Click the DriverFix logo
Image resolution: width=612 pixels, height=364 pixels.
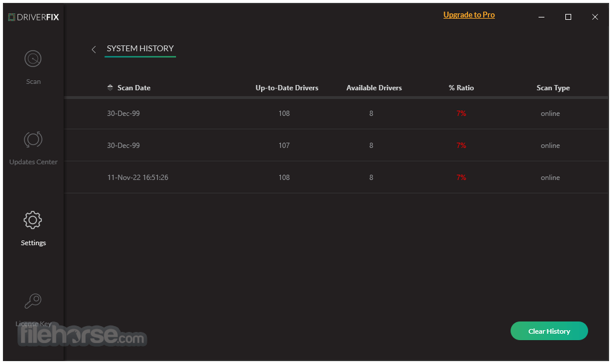tap(34, 17)
